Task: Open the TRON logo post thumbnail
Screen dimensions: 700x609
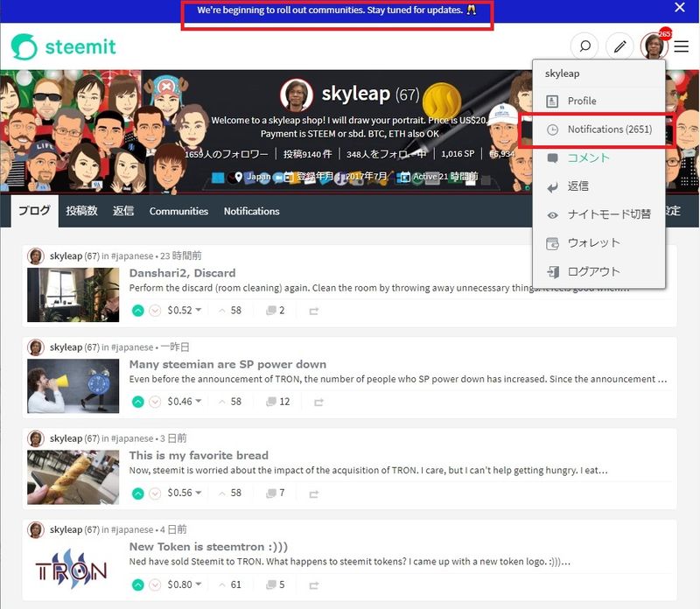Action: coord(73,569)
